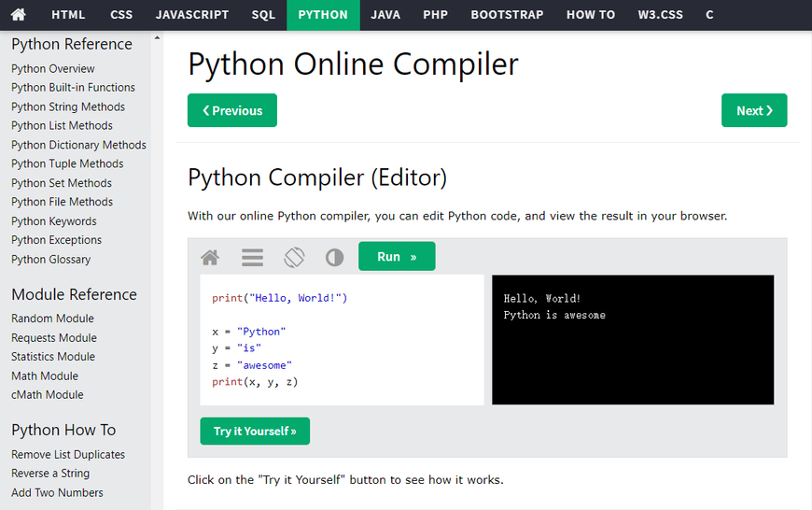This screenshot has width=812, height=510.
Task: Open Python Dictionary Methods reference
Action: (78, 145)
